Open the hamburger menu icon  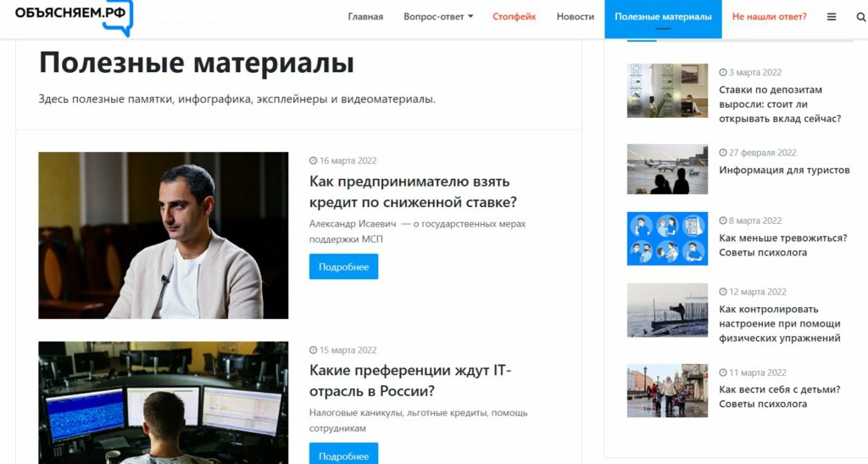click(832, 17)
